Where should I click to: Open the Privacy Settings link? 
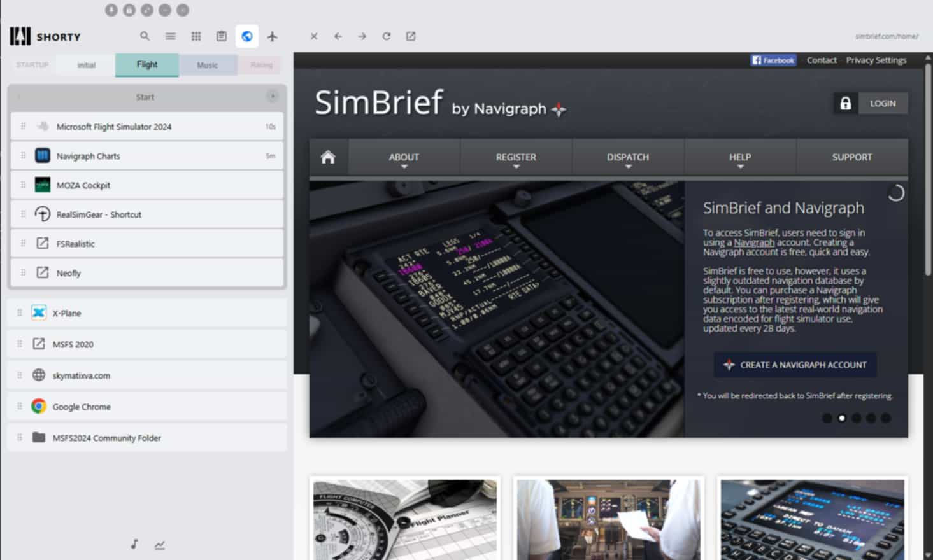pos(876,60)
